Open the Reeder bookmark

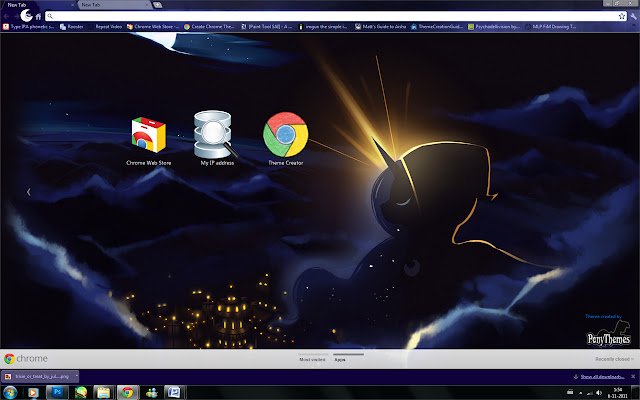[72, 27]
